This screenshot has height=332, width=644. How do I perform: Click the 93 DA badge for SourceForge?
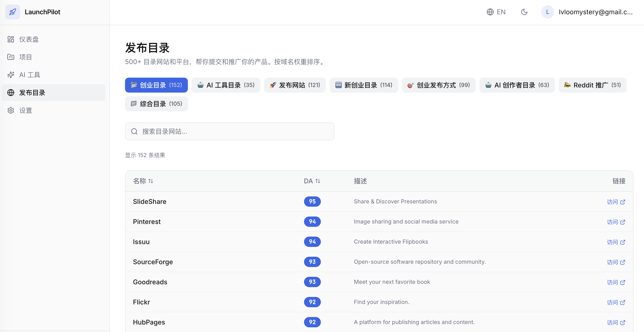coord(312,262)
